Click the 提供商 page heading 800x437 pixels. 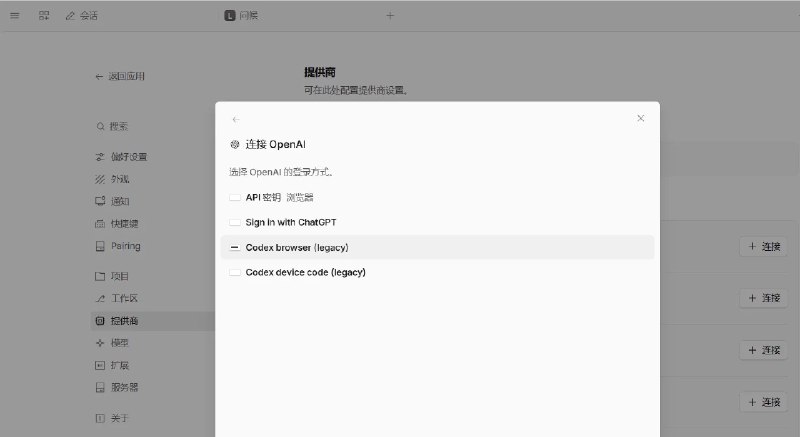point(320,72)
